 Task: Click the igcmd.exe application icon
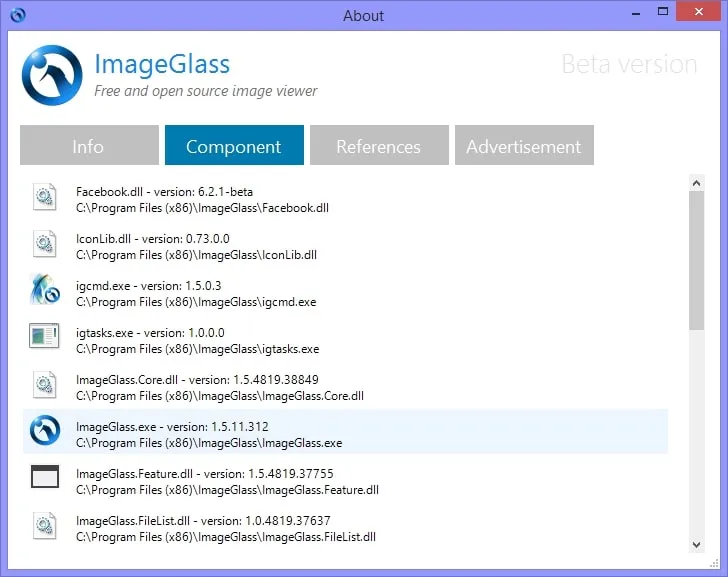pos(45,289)
